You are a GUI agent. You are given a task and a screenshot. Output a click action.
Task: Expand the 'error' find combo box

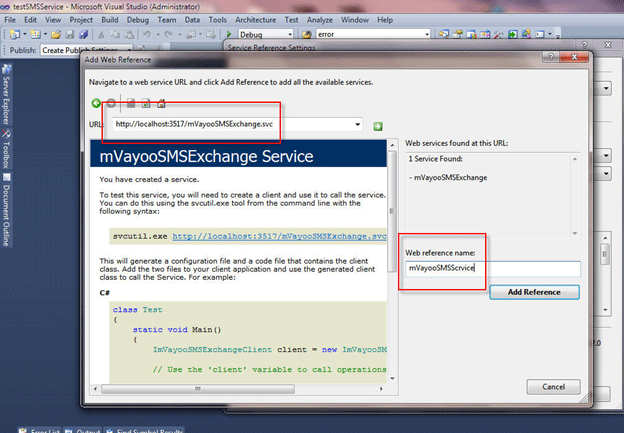tap(427, 35)
